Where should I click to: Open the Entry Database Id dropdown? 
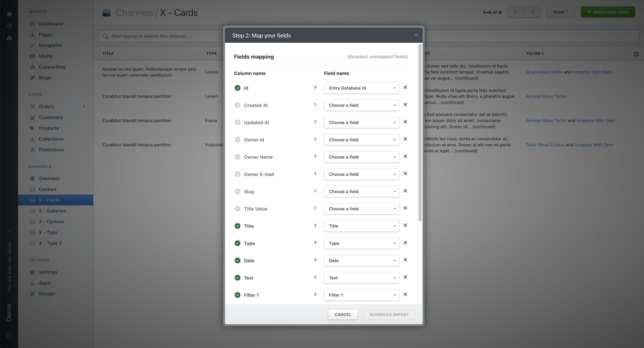361,88
